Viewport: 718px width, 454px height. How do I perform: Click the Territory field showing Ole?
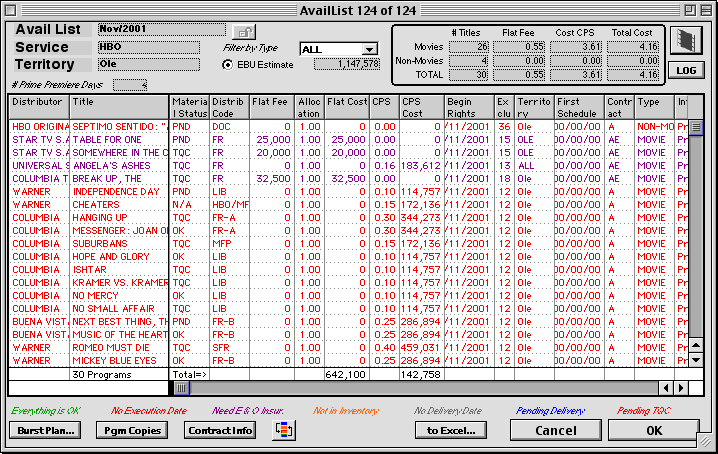pyautogui.click(x=149, y=64)
